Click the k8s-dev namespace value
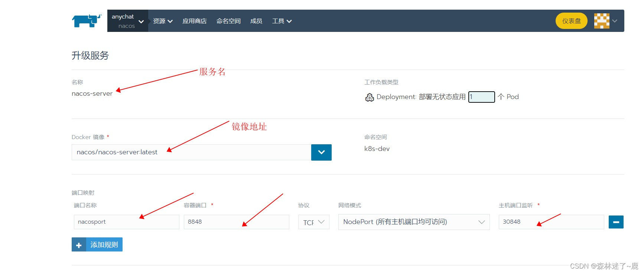 377,149
